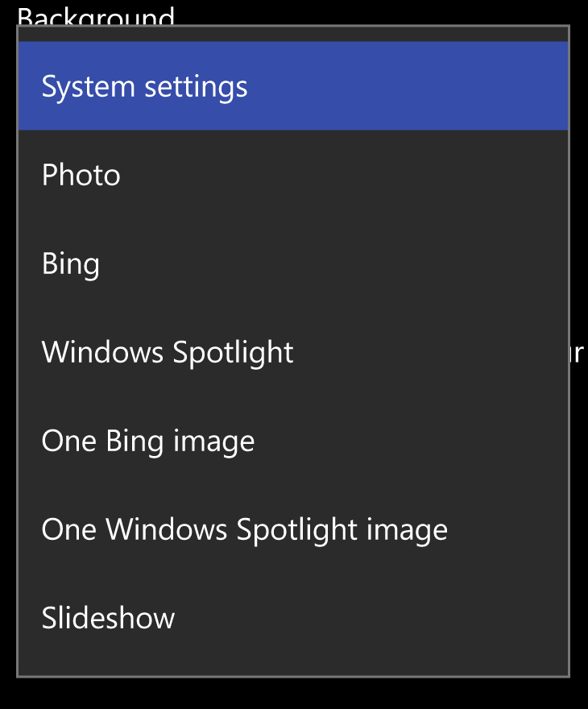588x709 pixels.
Task: Confirm the currently selected System settings option
Action: pos(145,85)
